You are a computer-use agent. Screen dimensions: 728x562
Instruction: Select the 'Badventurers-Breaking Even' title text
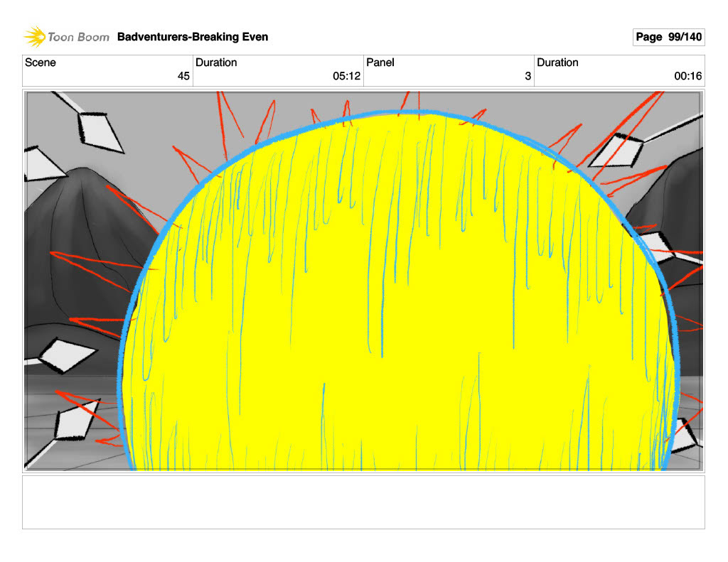pyautogui.click(x=193, y=37)
